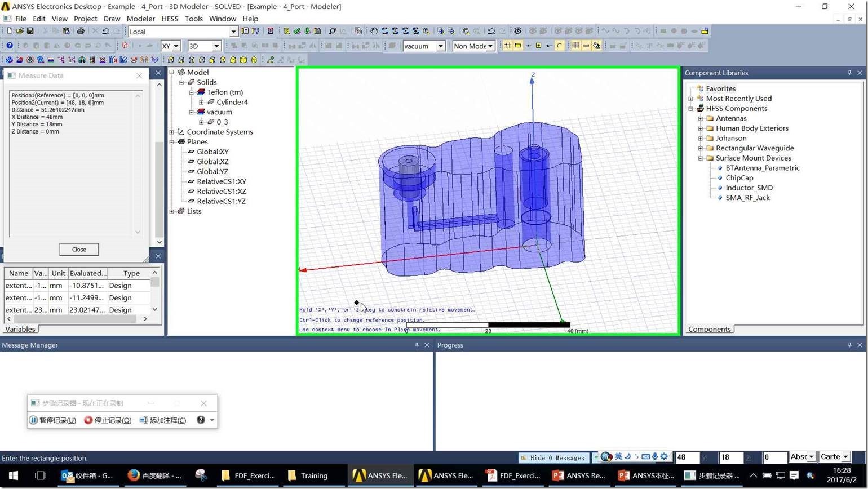
Task: Click the Show/Hide eye icon in toolbar
Action: point(517,31)
